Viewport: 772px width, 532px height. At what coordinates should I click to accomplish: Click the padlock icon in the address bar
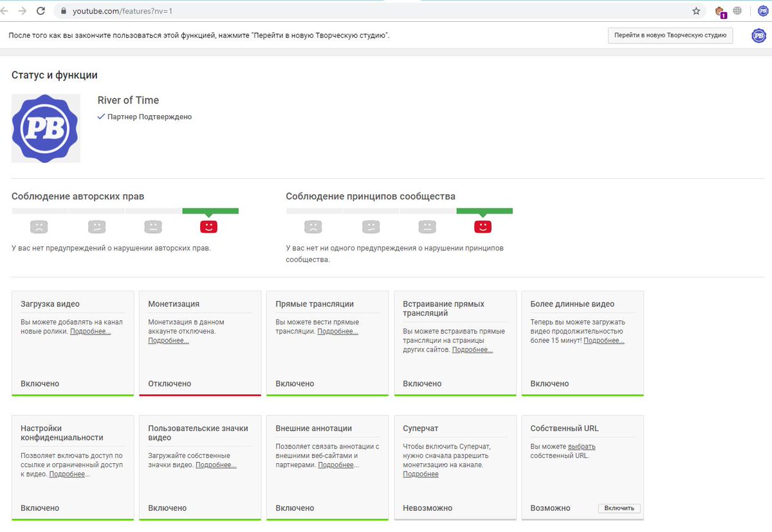63,12
